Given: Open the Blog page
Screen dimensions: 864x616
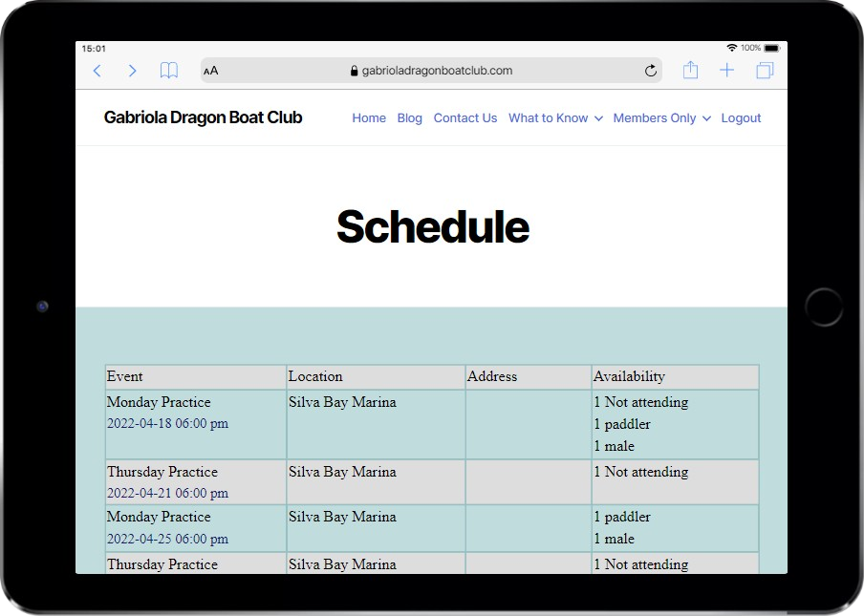Looking at the screenshot, I should (x=409, y=117).
